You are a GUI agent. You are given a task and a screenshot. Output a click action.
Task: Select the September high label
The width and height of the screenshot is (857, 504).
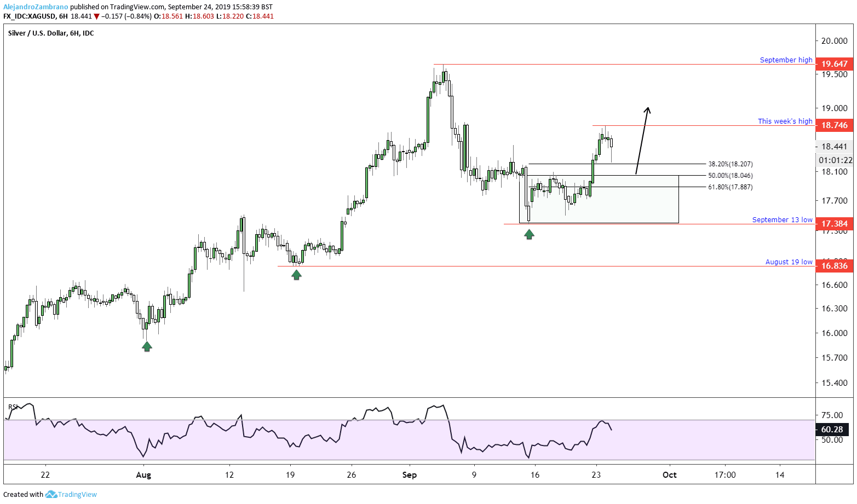786,60
